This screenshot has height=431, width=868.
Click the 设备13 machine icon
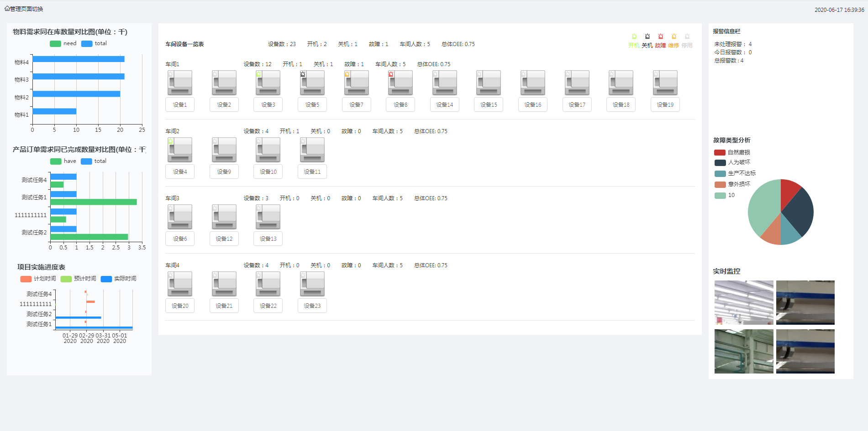pos(268,217)
